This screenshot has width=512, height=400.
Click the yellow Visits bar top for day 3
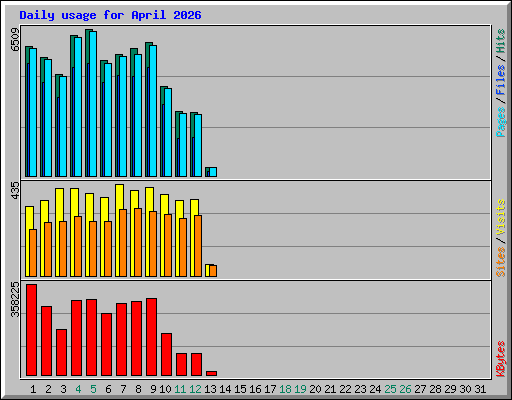(x=59, y=204)
